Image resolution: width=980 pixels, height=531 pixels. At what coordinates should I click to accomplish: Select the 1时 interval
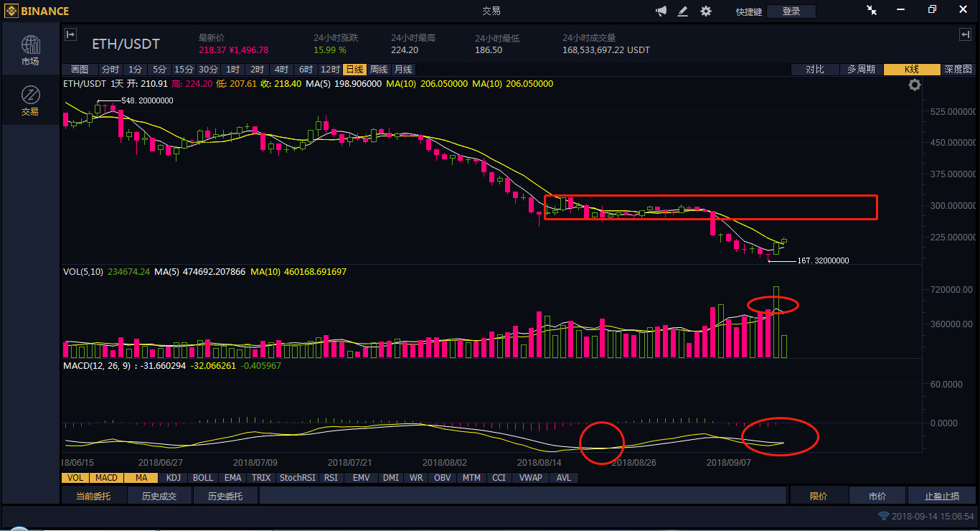point(232,70)
